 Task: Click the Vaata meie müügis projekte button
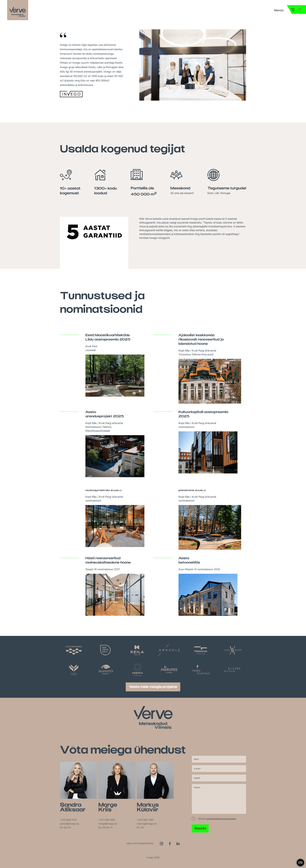click(x=153, y=687)
